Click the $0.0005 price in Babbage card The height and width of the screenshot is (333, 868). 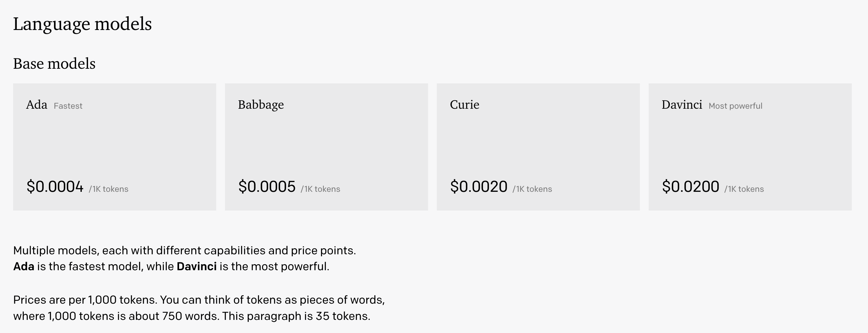coord(266,186)
